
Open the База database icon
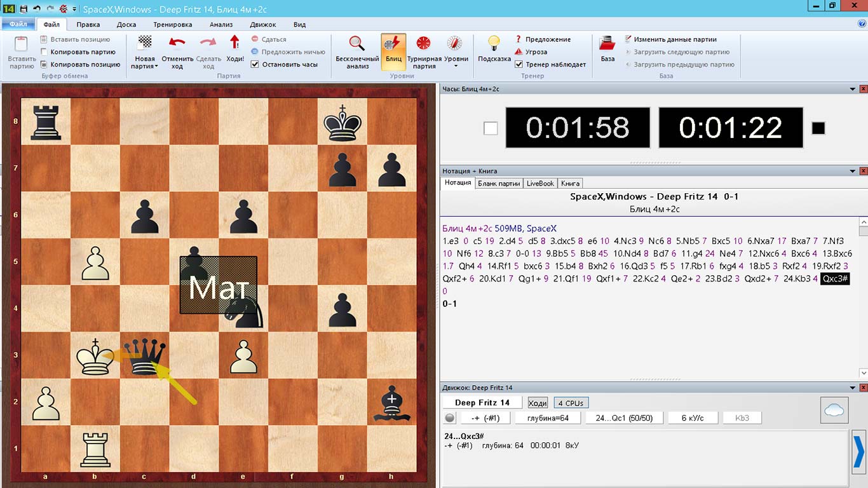pos(607,43)
